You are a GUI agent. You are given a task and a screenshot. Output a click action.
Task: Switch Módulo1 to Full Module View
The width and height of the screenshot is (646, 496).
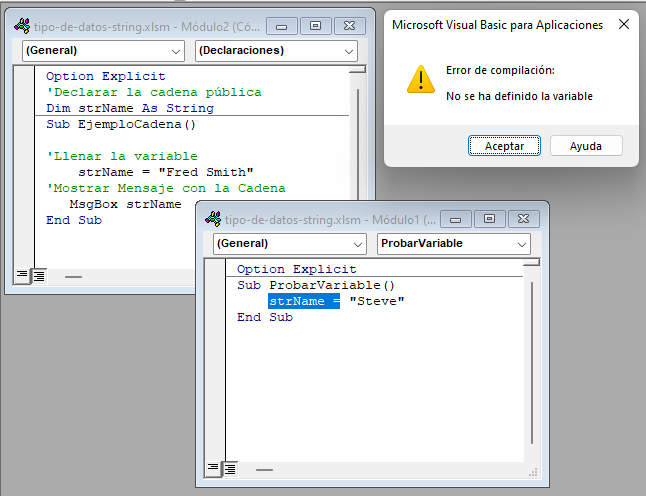coord(230,468)
